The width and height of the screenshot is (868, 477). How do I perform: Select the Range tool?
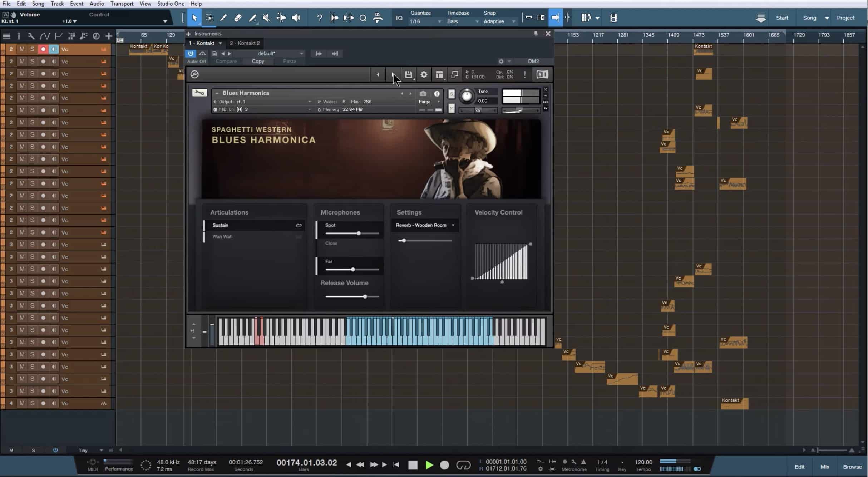209,18
